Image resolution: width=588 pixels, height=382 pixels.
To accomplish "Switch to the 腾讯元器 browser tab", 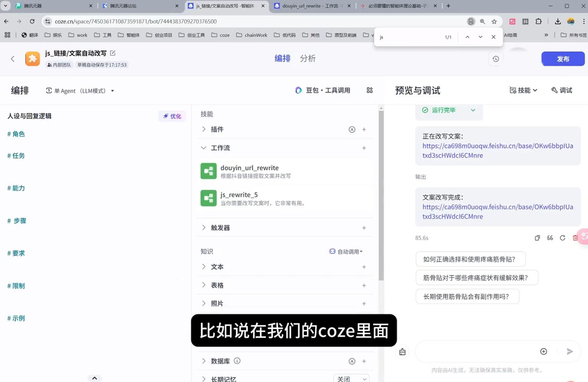I will 53,6.
